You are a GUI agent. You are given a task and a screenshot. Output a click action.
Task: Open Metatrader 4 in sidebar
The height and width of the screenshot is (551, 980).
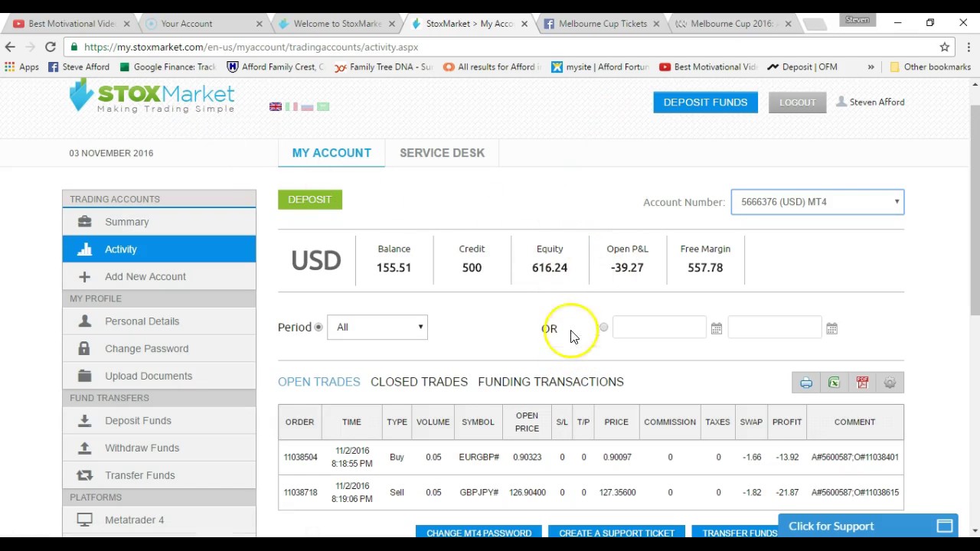point(159,520)
